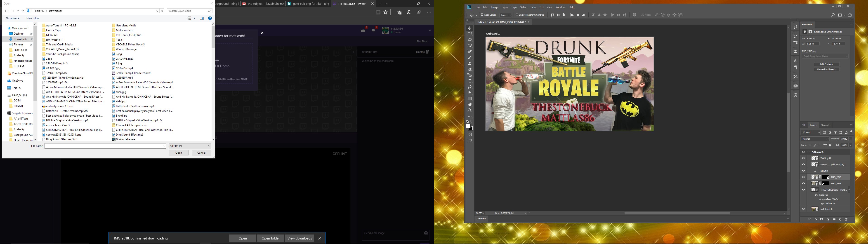
Task: Select the Clone Stamp tool
Action: (470, 63)
